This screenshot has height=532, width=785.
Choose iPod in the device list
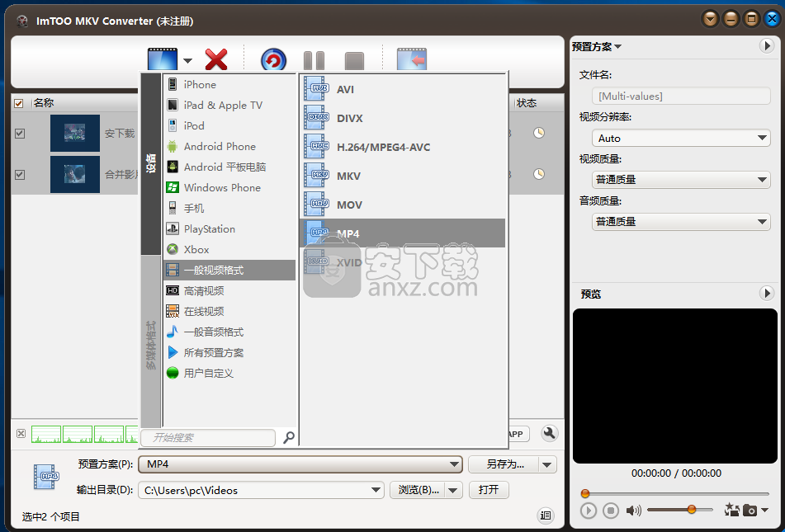(229, 125)
